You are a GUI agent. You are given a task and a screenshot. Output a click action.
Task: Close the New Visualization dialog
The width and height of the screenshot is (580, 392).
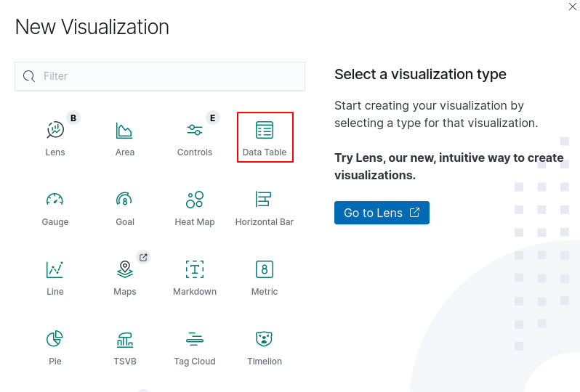572,7
